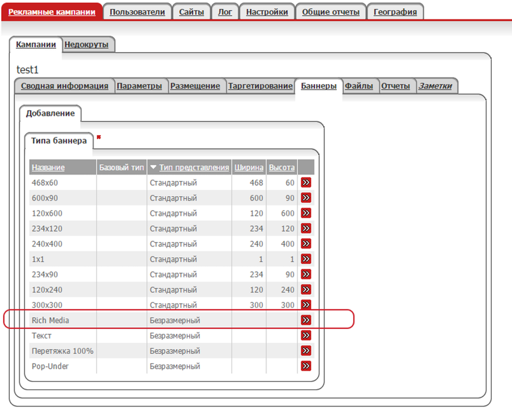Select Текст banner type arrow icon
The image size is (512, 420).
pos(305,335)
